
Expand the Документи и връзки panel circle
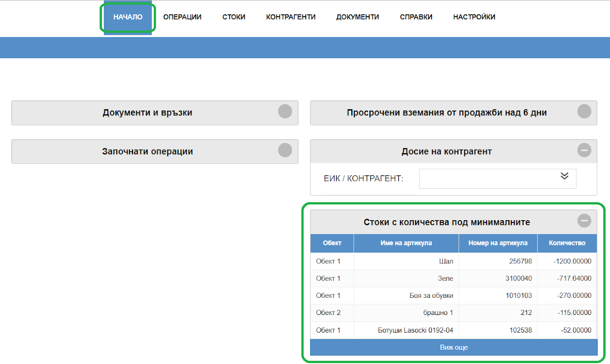pyautogui.click(x=285, y=111)
